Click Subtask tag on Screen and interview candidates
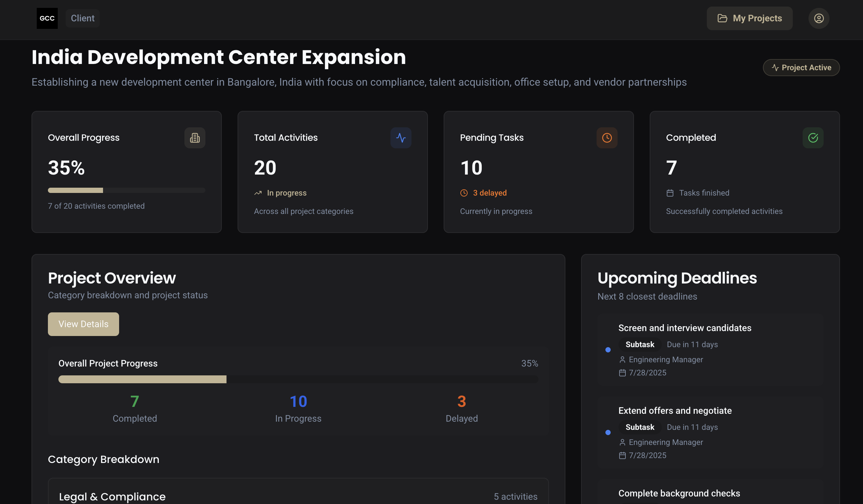The height and width of the screenshot is (504, 863). (x=640, y=345)
